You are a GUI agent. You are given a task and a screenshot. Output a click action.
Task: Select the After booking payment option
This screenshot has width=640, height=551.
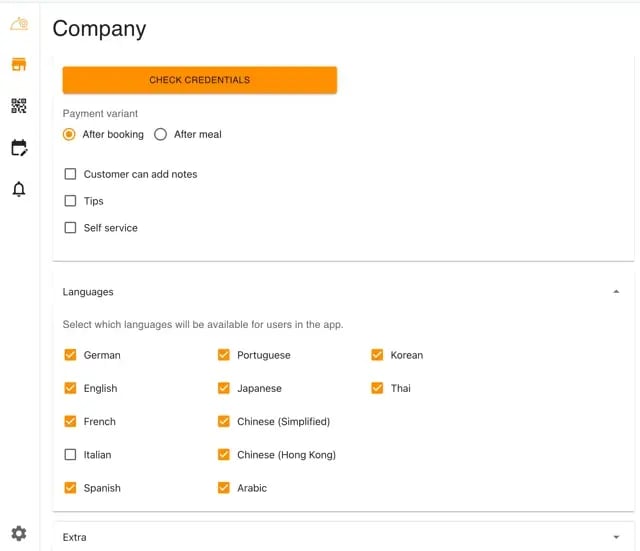click(x=69, y=134)
